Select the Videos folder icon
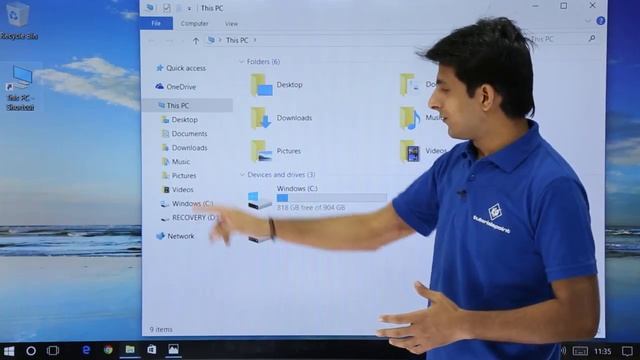Screen dimensions: 640x360 [x=410, y=151]
